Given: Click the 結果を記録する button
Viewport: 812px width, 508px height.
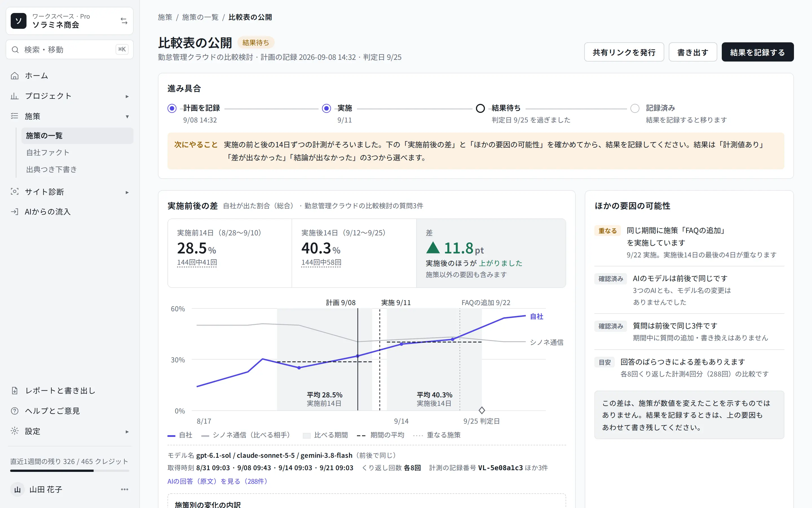Looking at the screenshot, I should (x=757, y=52).
